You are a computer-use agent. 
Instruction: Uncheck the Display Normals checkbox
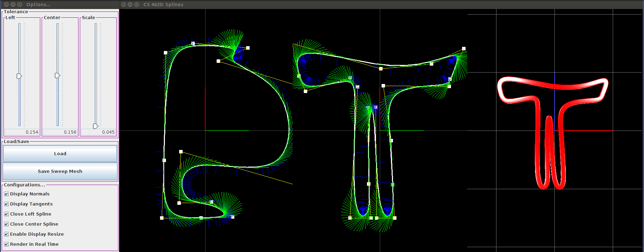tap(6, 194)
